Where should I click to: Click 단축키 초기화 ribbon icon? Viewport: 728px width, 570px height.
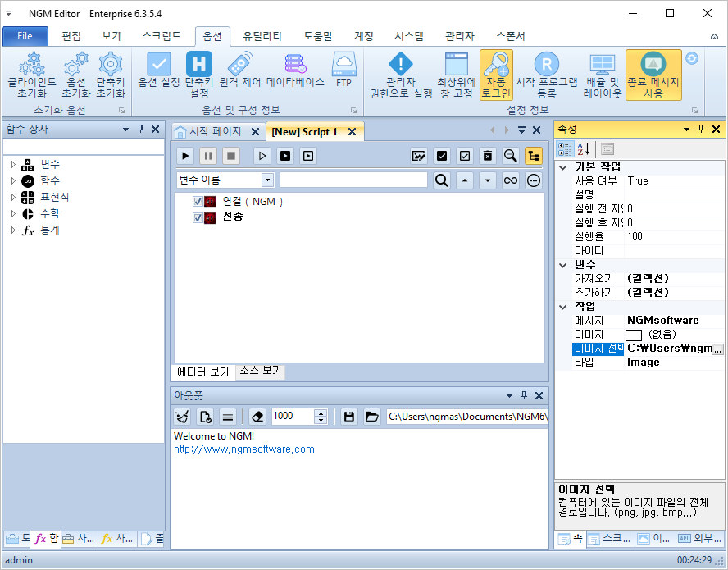click(x=111, y=75)
